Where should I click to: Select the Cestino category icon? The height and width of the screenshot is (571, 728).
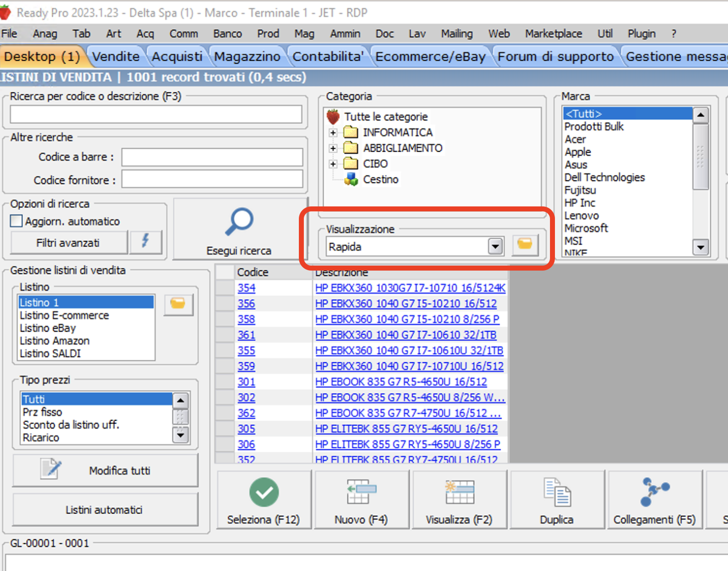(x=352, y=179)
